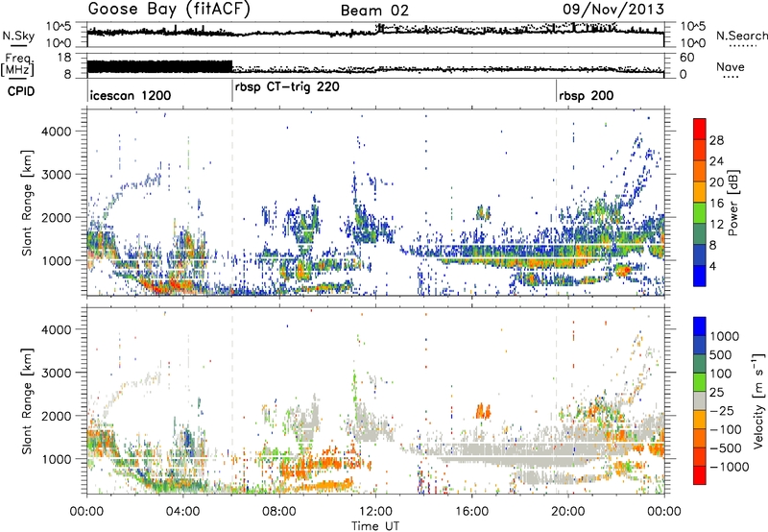Click the '28' tick on the Power scale
This screenshot has width=768, height=532.
tap(716, 140)
